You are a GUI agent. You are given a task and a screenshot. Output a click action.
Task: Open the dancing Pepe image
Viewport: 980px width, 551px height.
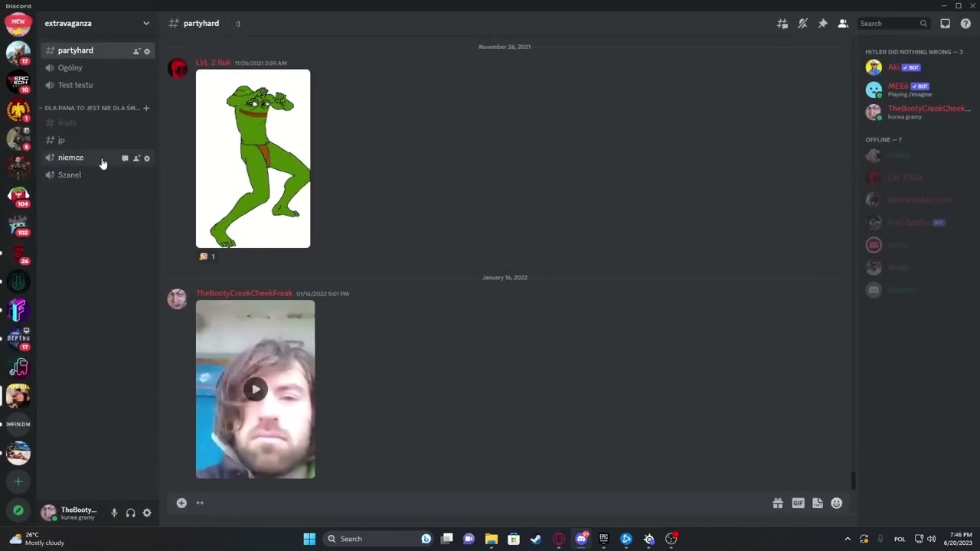click(253, 158)
